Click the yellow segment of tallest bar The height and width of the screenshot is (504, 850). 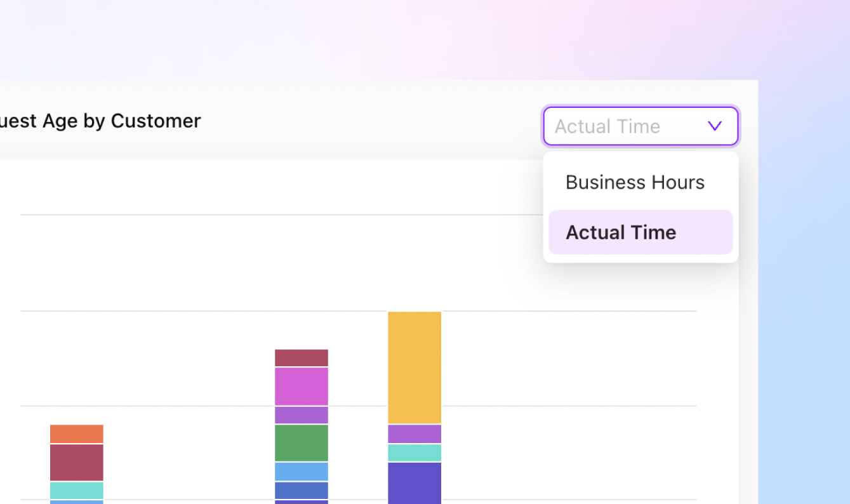pyautogui.click(x=415, y=368)
